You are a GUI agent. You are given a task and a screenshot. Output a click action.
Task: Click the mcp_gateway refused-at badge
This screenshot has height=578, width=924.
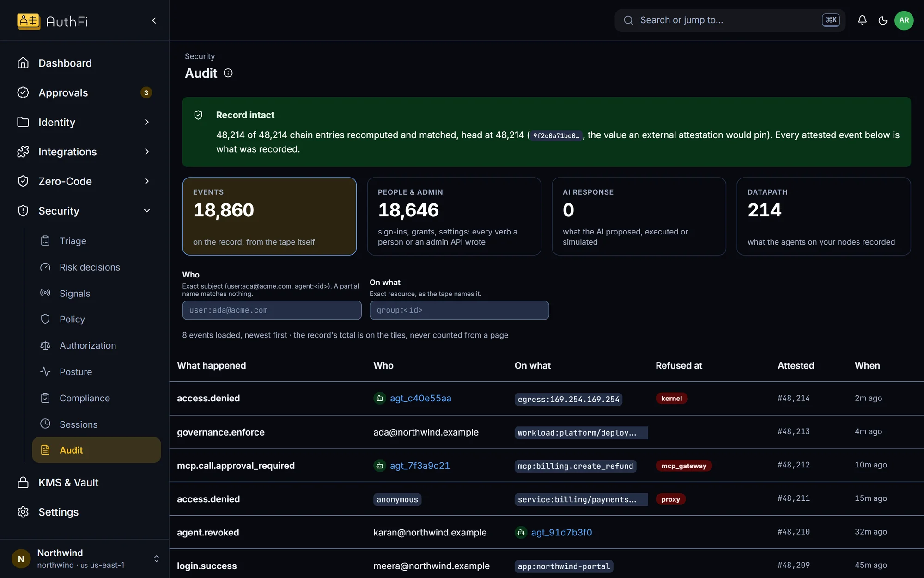684,466
